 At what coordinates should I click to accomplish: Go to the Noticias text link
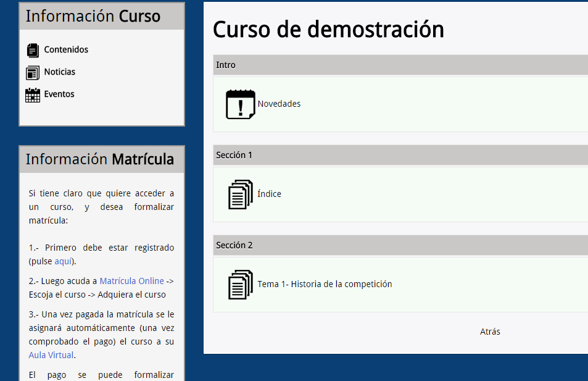(x=59, y=72)
